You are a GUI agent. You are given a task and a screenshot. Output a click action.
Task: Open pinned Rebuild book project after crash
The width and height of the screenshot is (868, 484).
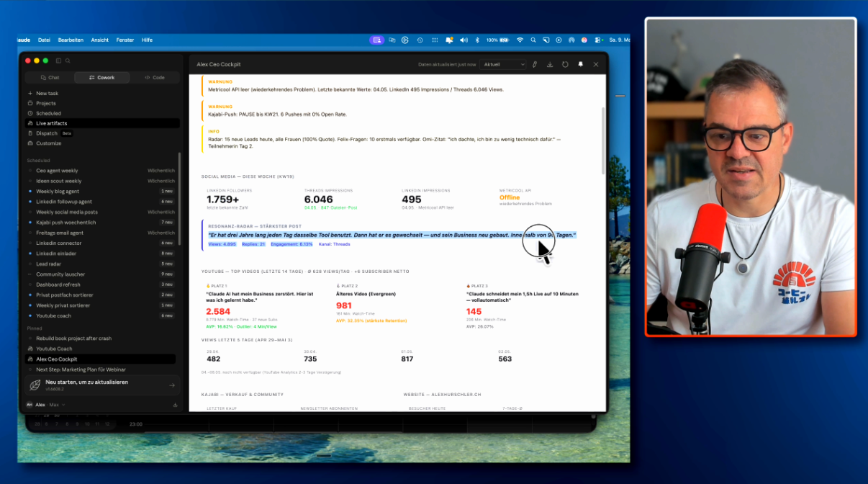point(101,339)
